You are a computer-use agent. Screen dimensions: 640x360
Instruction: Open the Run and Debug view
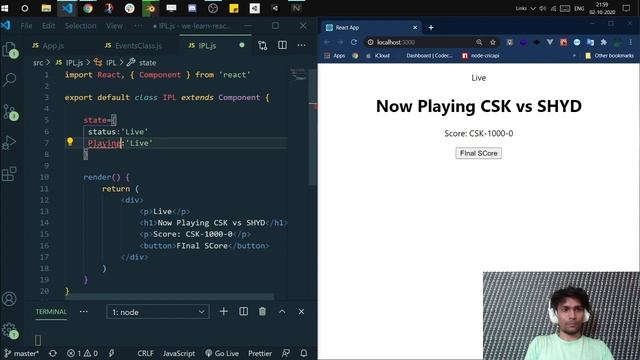[x=10, y=142]
